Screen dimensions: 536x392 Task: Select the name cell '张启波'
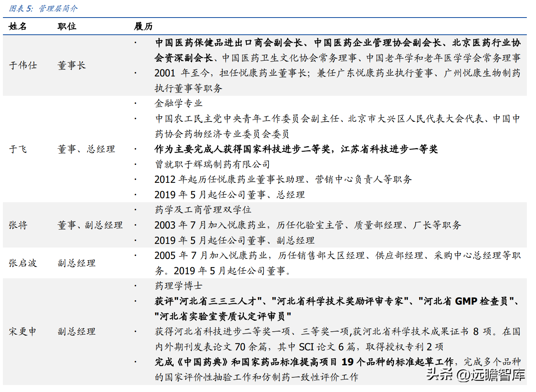23,263
